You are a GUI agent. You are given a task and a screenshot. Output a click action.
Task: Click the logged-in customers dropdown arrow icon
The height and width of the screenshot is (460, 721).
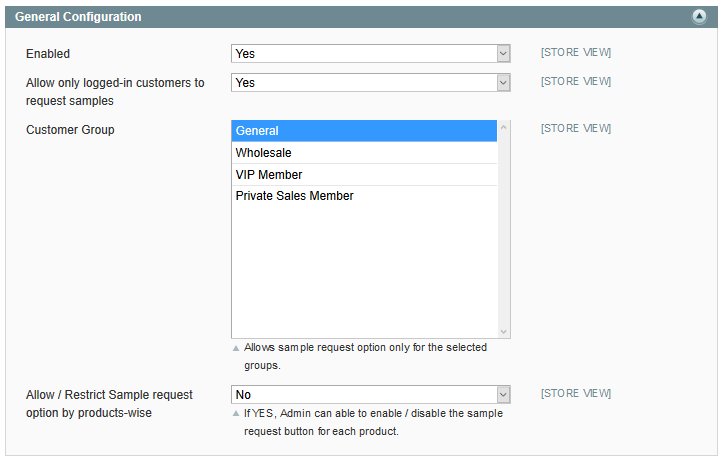pyautogui.click(x=504, y=83)
